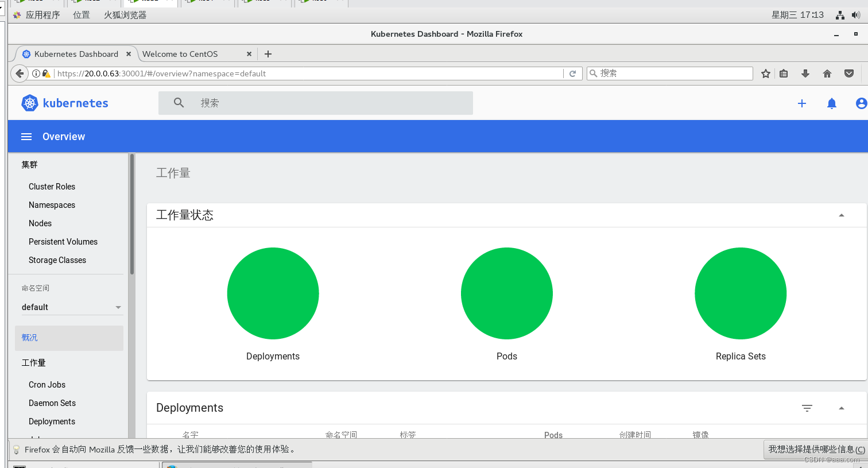Click the kubernetes brand text

[75, 103]
